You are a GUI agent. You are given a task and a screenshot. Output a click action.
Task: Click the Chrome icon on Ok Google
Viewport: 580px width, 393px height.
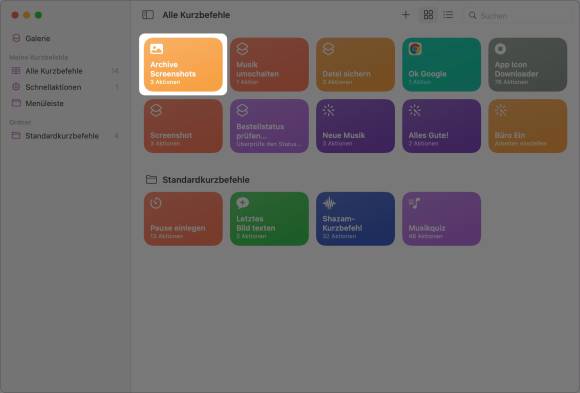tap(415, 48)
